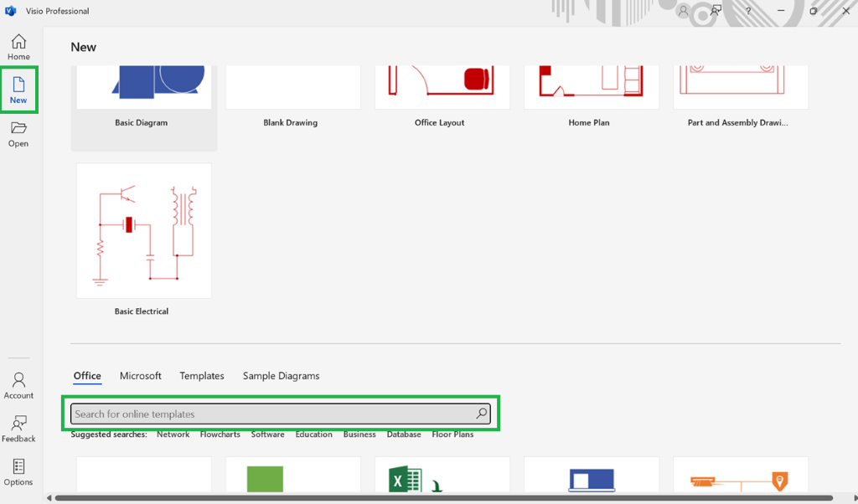Open Visio Options from sidebar
Image resolution: width=858 pixels, height=504 pixels.
tap(18, 472)
